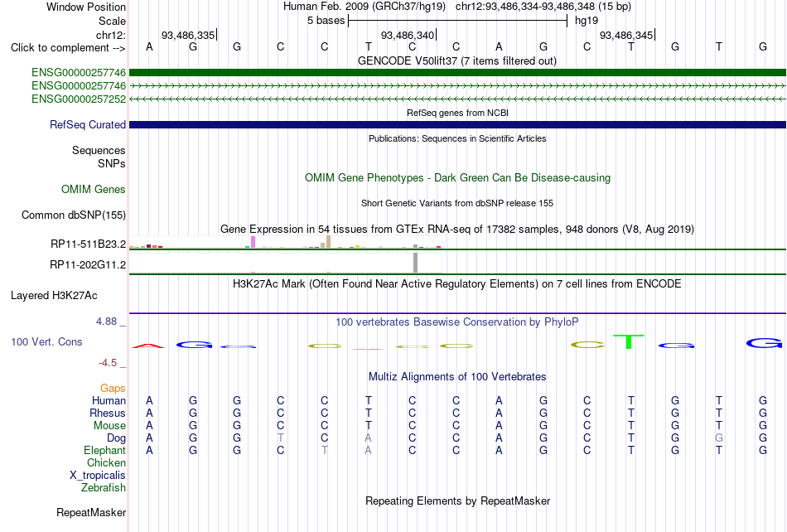Screen dimensions: 787x532
Task: Open the GENCODE V50lift37 track title
Action: click(457, 61)
